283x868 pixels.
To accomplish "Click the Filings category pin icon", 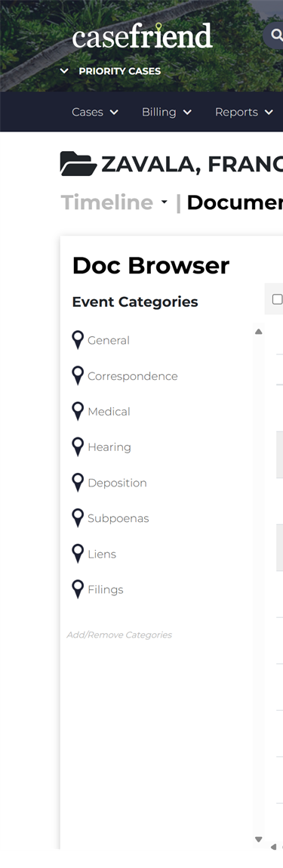I will 78,589.
